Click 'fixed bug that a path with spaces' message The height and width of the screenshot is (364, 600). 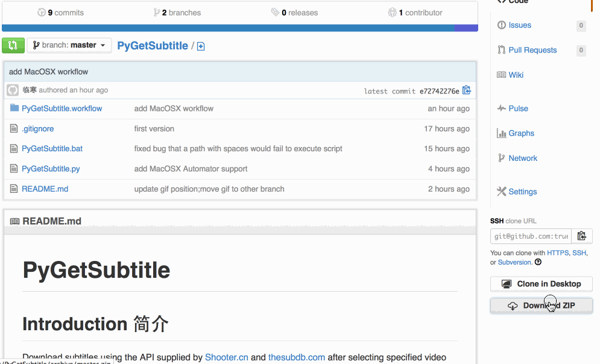pyautogui.click(x=238, y=149)
